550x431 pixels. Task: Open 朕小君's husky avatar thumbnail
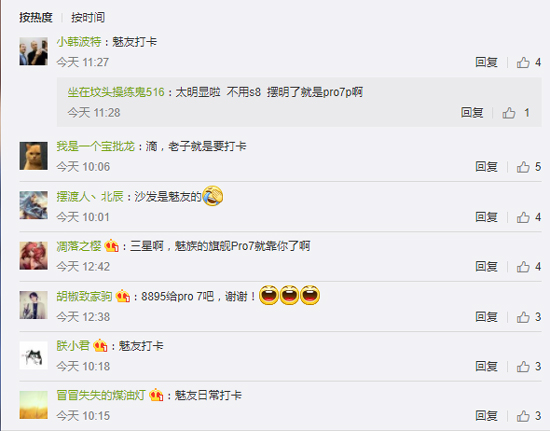click(x=33, y=355)
